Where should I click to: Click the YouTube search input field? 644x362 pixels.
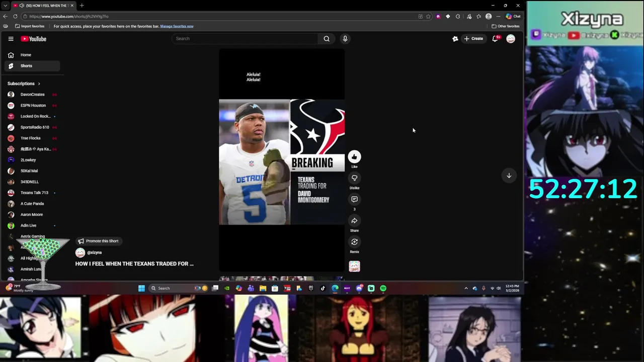[x=245, y=39]
